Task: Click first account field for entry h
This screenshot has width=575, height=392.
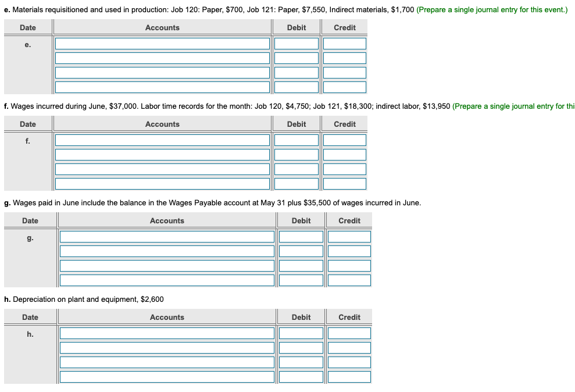Action: point(167,333)
